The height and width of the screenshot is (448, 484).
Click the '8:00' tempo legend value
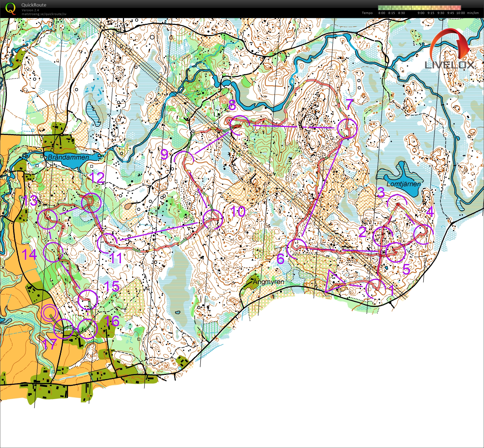click(382, 13)
